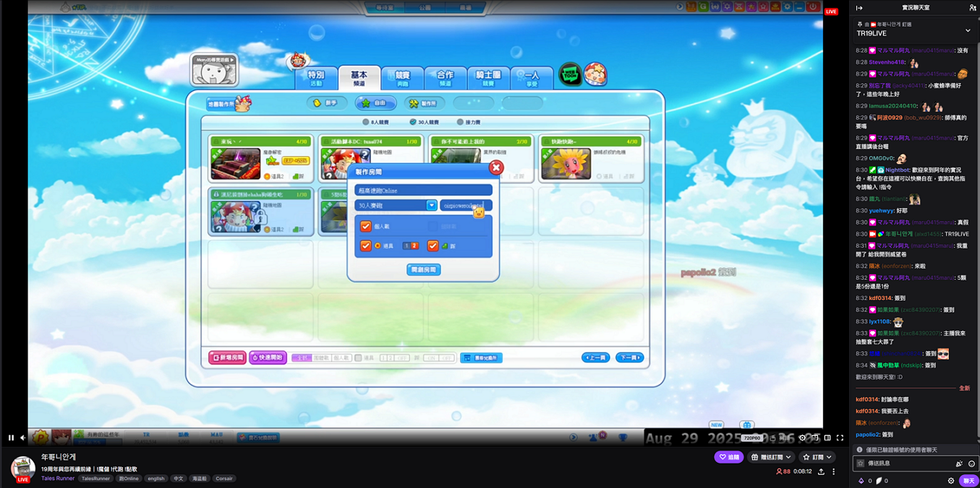Toggle the 道具 item checkbox in dialog
The height and width of the screenshot is (488, 980).
366,246
